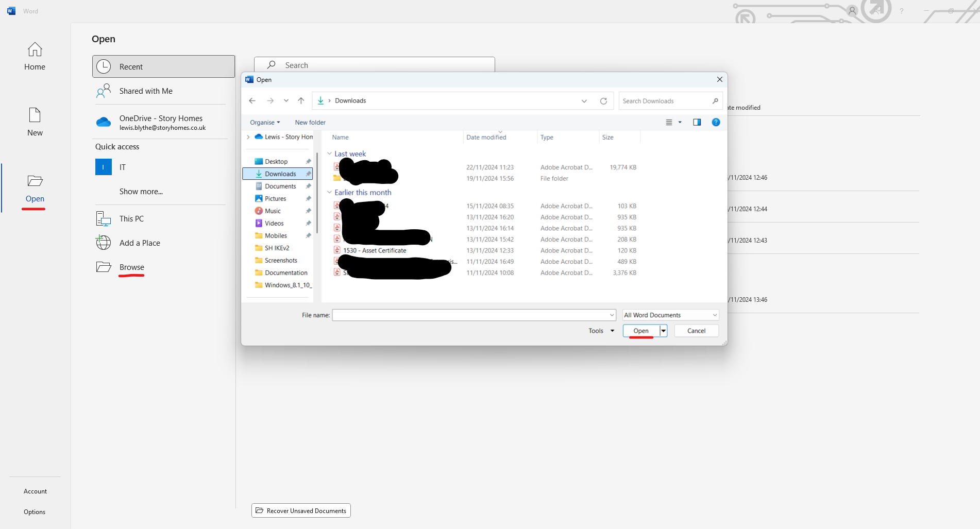The height and width of the screenshot is (529, 980).
Task: Refresh the Downloads folder
Action: pos(603,101)
